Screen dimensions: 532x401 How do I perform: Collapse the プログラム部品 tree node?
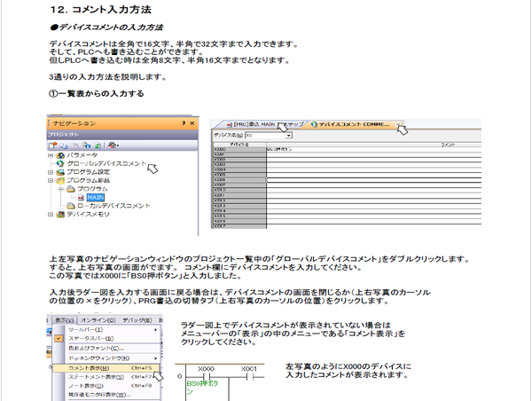point(51,180)
